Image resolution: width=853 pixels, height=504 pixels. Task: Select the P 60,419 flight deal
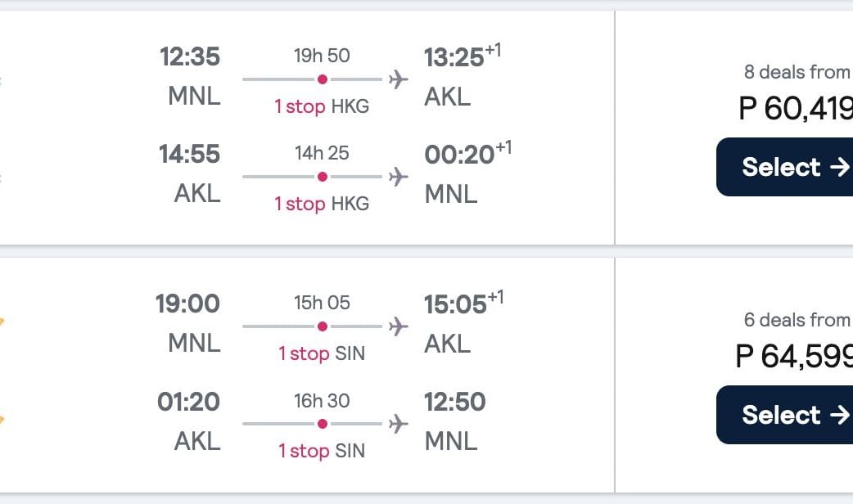[784, 167]
